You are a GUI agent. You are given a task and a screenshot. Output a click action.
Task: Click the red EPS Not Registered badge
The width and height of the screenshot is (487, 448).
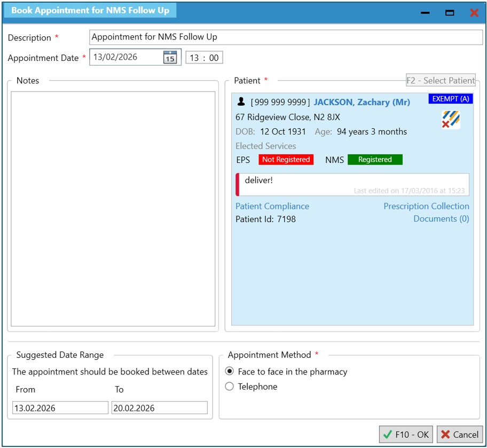[x=286, y=160]
